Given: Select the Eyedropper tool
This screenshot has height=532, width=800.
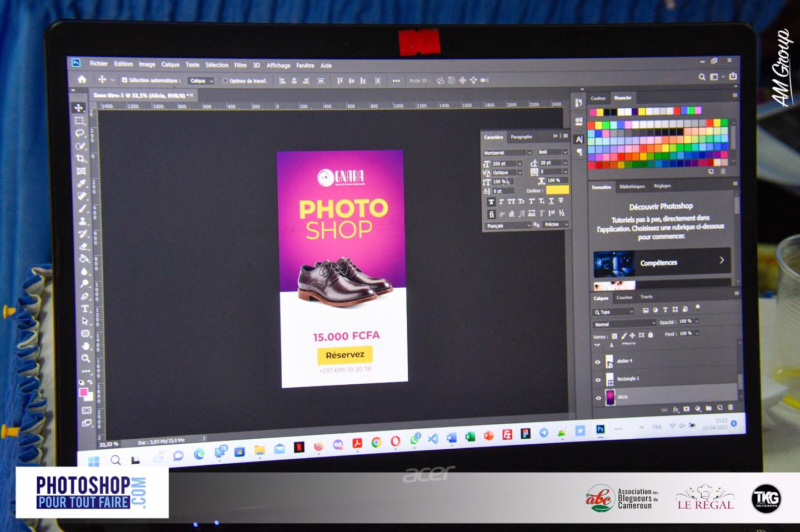Looking at the screenshot, I should pyautogui.click(x=82, y=183).
